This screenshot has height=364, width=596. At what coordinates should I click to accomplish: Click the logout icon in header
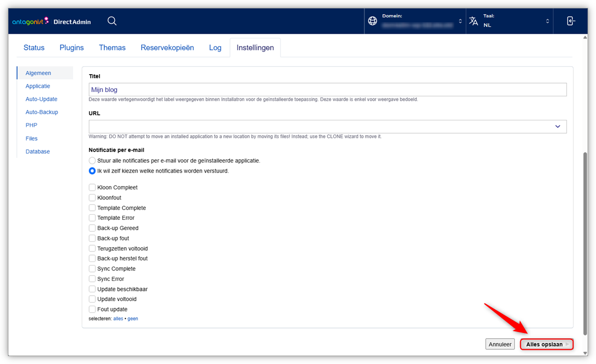click(571, 21)
